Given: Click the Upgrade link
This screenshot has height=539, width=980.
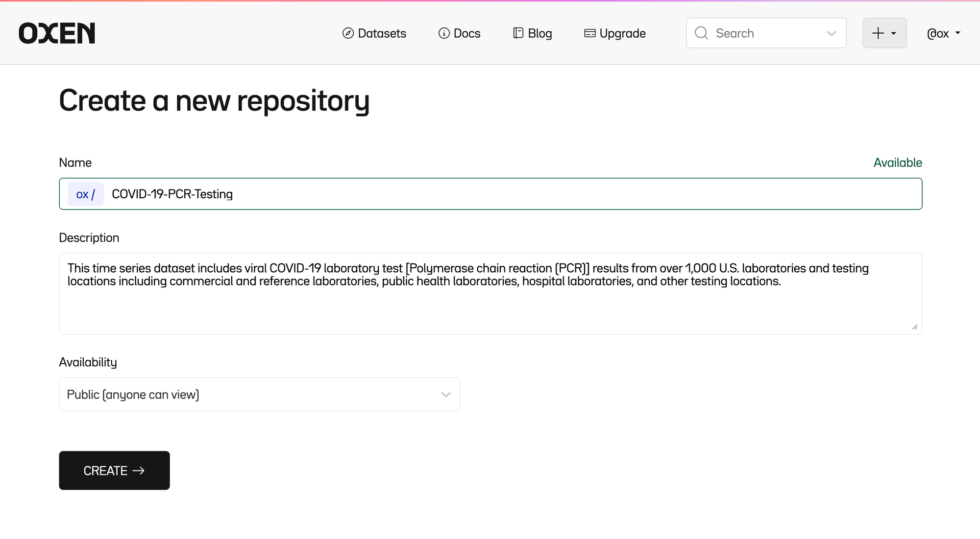Looking at the screenshot, I should click(x=622, y=33).
